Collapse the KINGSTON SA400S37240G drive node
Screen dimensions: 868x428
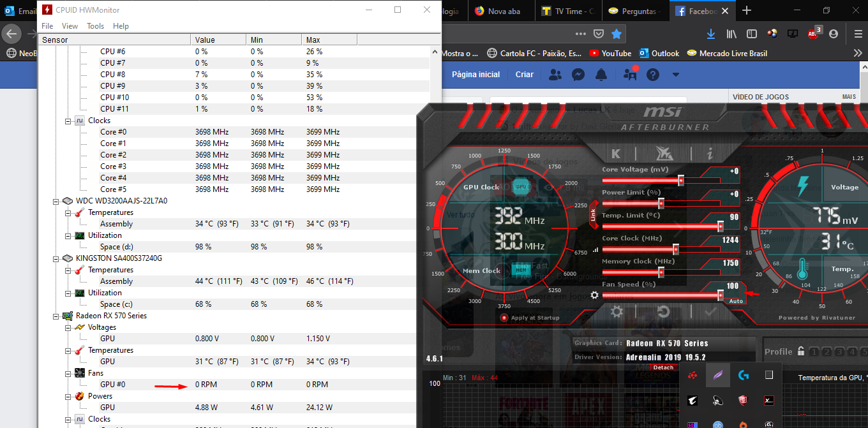coord(57,258)
